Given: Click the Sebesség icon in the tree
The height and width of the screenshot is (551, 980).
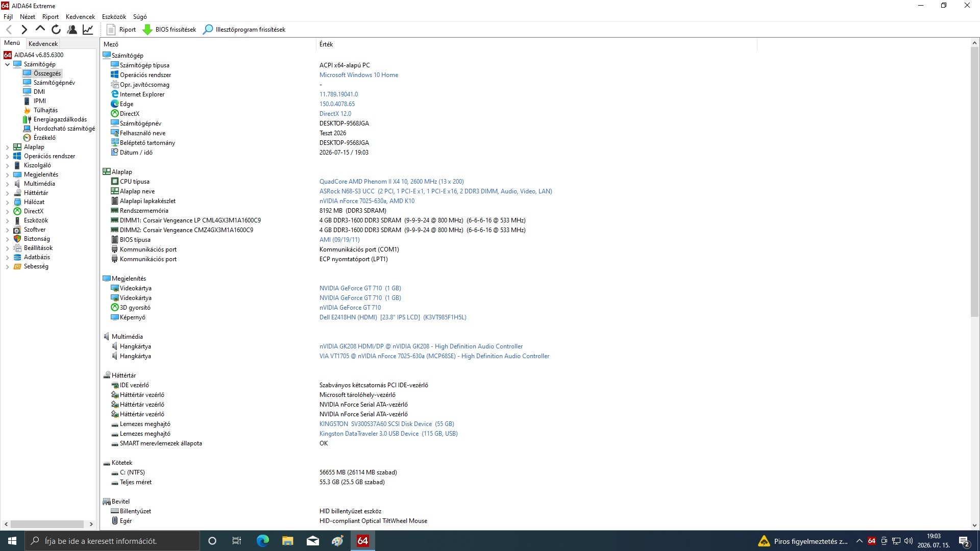Looking at the screenshot, I should (x=17, y=266).
